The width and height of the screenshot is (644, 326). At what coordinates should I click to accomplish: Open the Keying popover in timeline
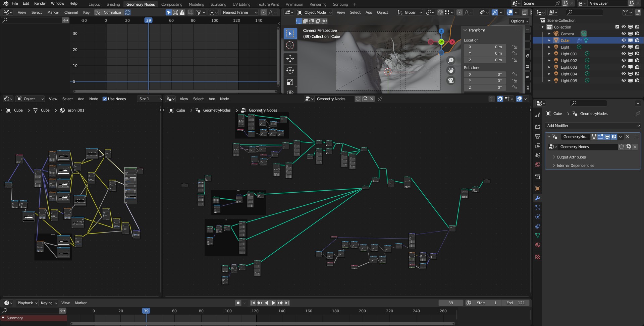[49, 303]
